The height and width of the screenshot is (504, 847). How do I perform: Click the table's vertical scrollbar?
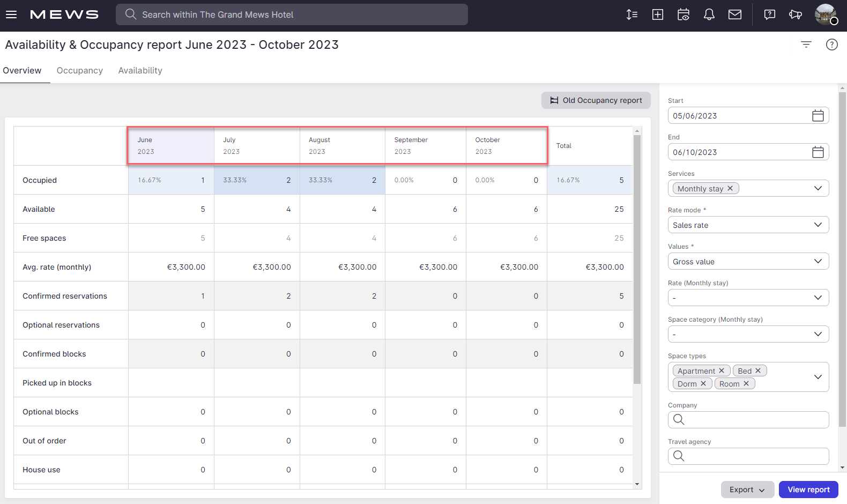(x=637, y=257)
